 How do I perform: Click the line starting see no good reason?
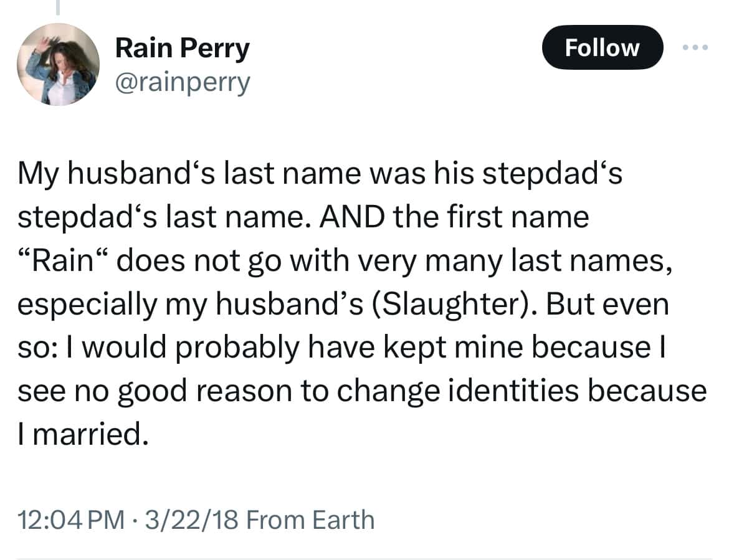[x=362, y=391]
